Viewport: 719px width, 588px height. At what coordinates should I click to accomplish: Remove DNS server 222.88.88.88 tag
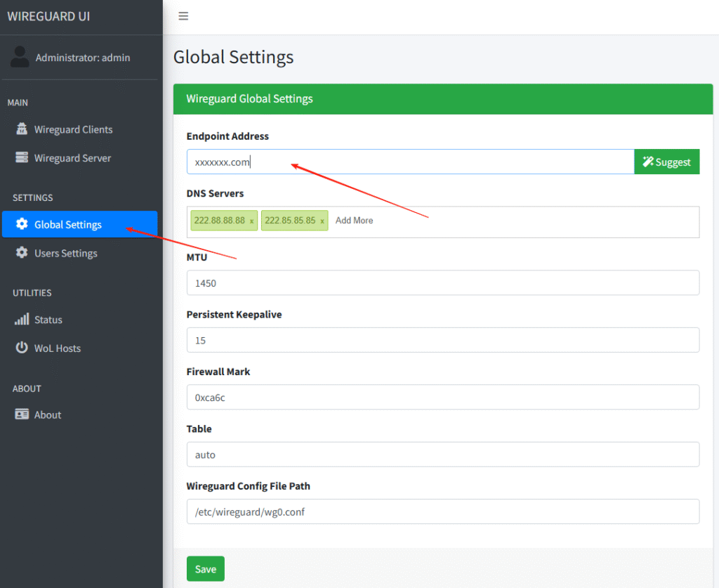tap(252, 221)
